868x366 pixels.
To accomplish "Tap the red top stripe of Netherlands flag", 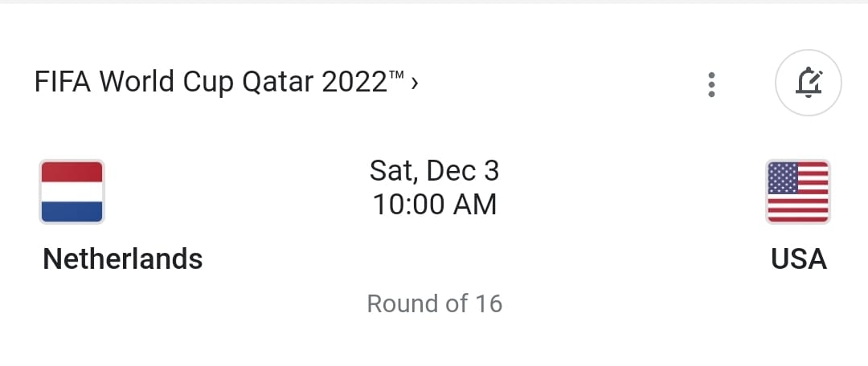I will pos(72,171).
